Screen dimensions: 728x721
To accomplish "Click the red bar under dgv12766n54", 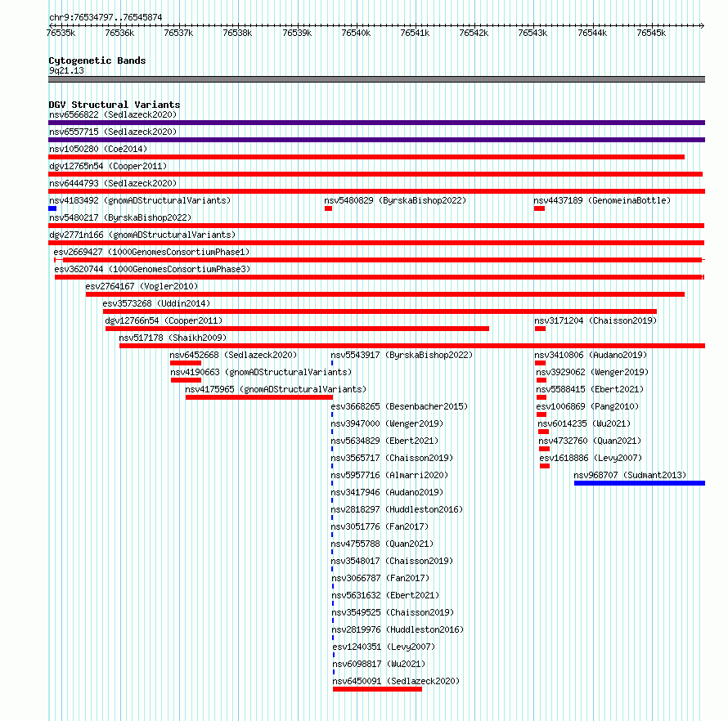I will [x=297, y=329].
